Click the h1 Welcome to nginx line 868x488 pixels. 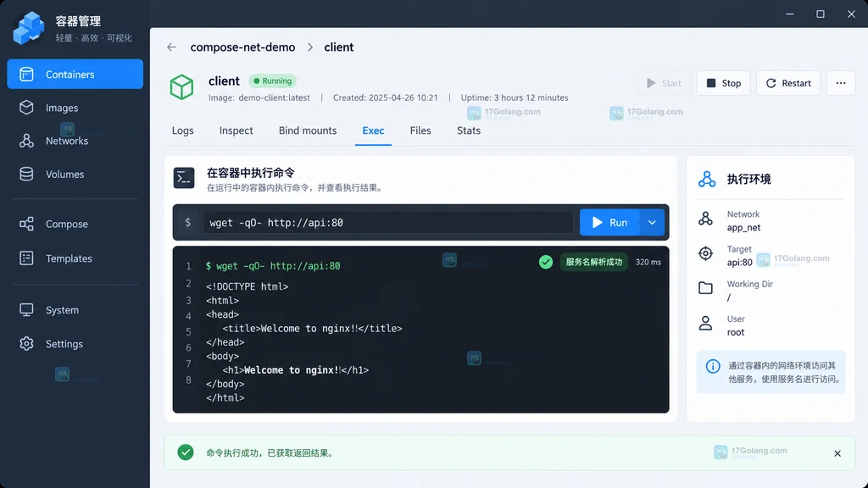pos(296,370)
